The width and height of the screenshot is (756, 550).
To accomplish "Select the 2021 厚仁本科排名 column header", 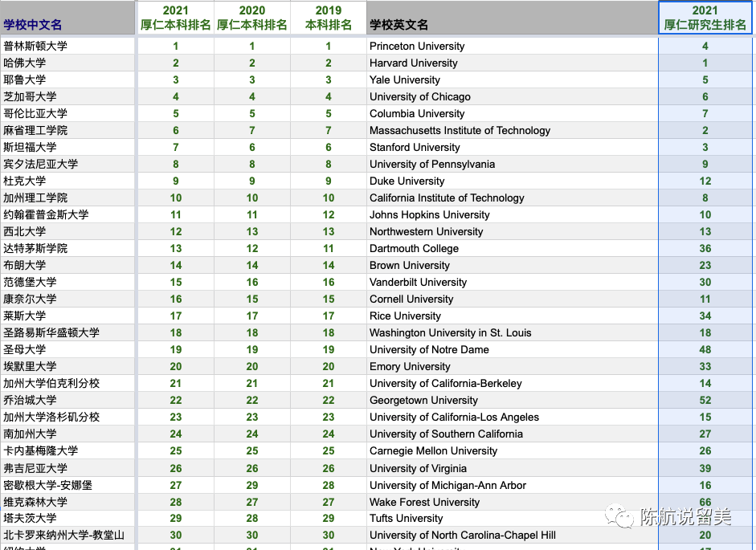I will pos(176,18).
